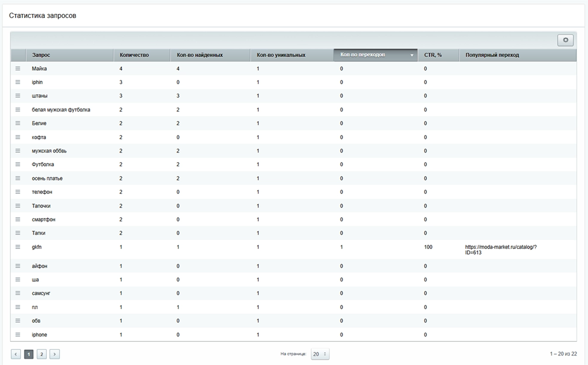Image resolution: width=588 pixels, height=365 pixels.
Task: Expand sort arrow in Кол-во переходов header
Action: 412,55
